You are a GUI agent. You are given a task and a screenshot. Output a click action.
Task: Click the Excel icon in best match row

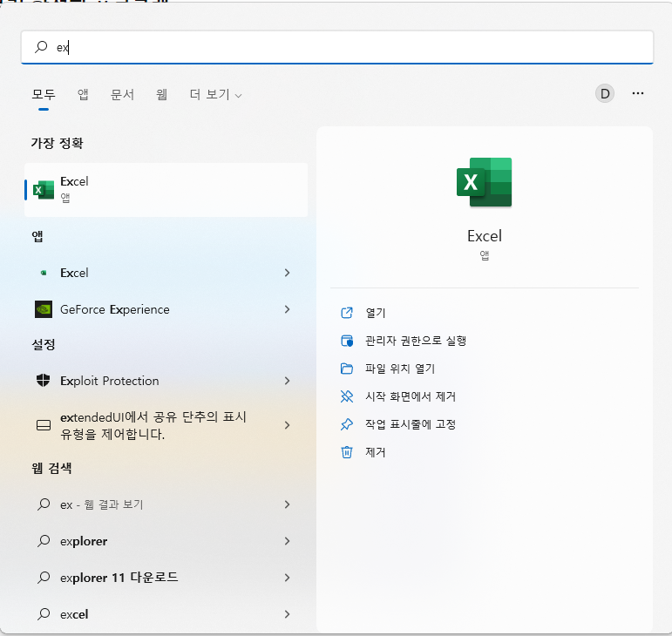click(x=44, y=190)
